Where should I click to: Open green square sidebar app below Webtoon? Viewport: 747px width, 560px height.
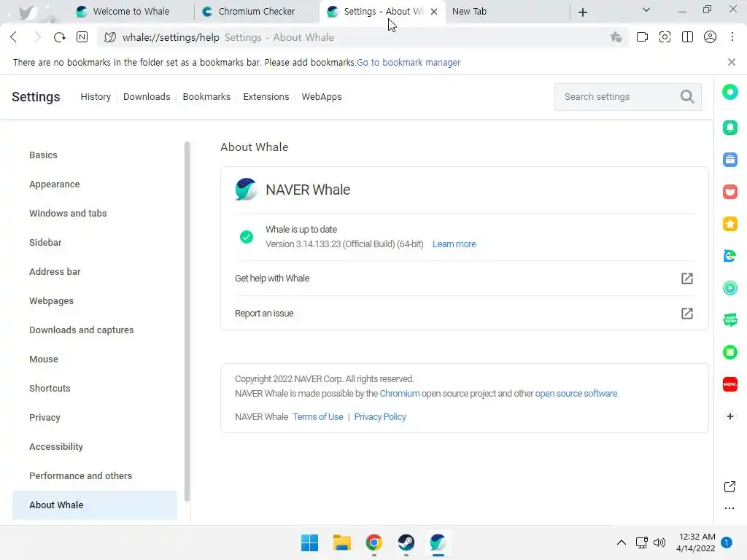729,352
